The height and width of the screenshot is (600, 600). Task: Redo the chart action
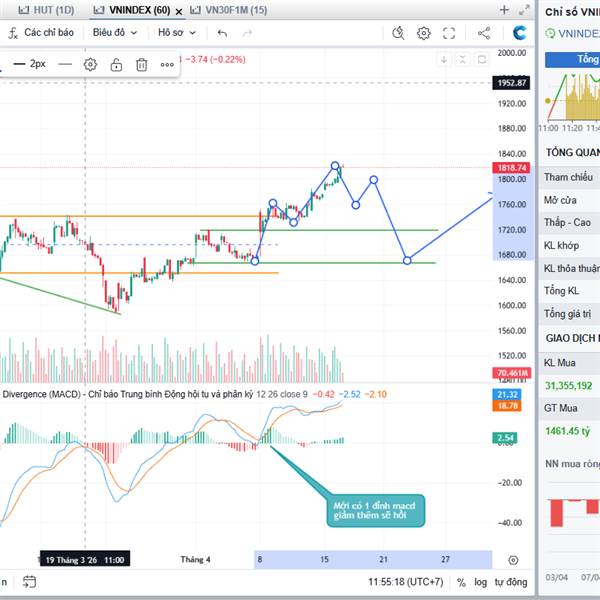coord(248,33)
